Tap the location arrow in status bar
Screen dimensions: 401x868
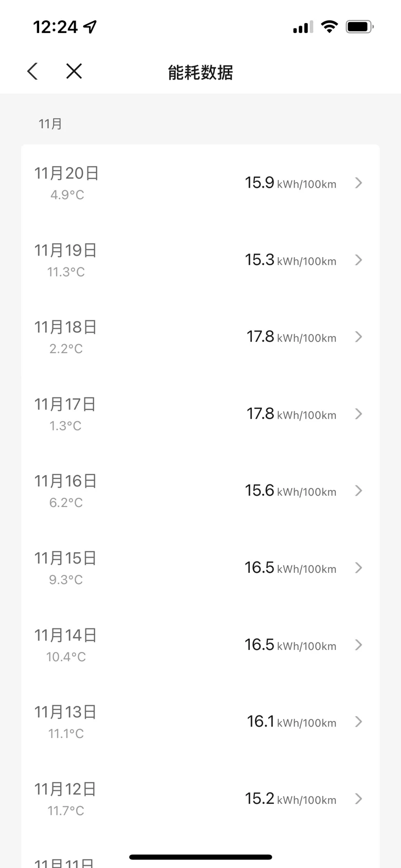point(90,27)
